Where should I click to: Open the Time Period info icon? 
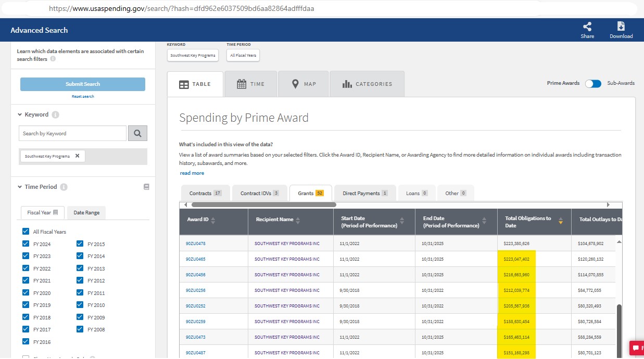(x=64, y=187)
